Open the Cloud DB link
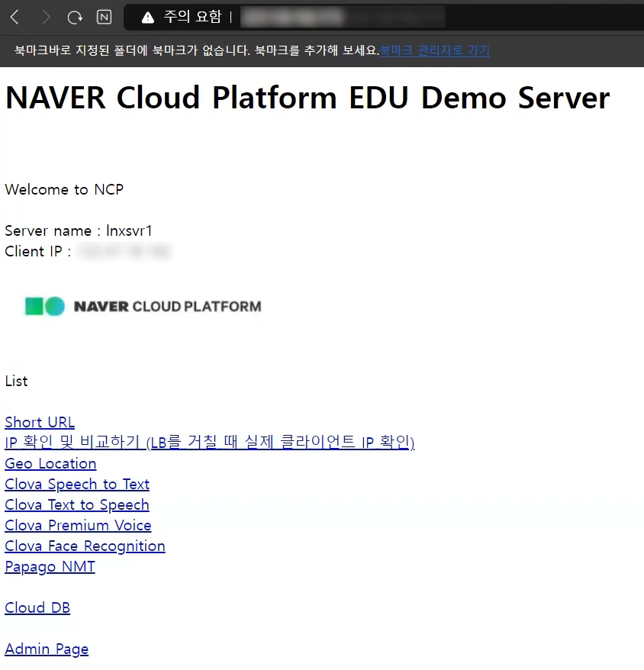 pos(37,607)
